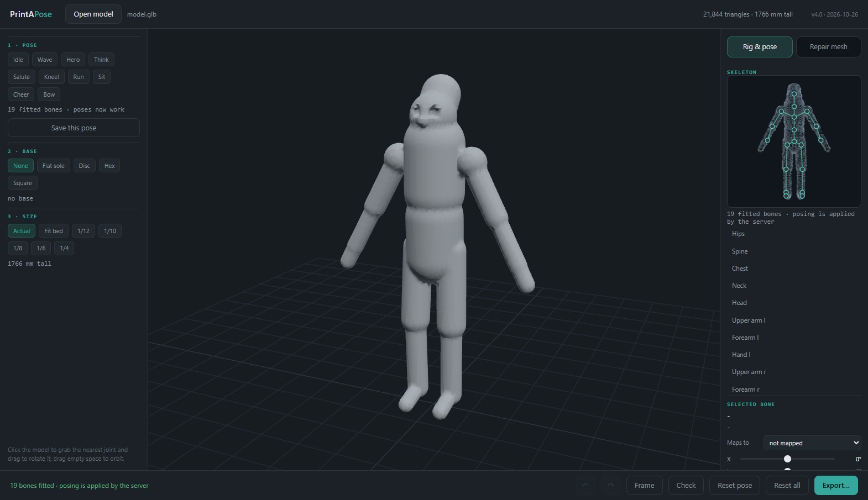868x500 pixels.
Task: Apply the Think pose
Action: pos(101,60)
